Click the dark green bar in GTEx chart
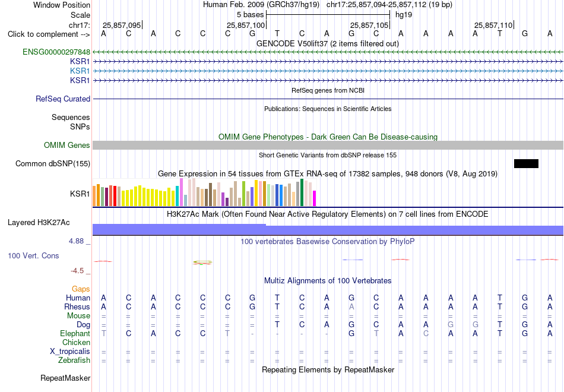This screenshot has height=392, width=564. point(302,192)
